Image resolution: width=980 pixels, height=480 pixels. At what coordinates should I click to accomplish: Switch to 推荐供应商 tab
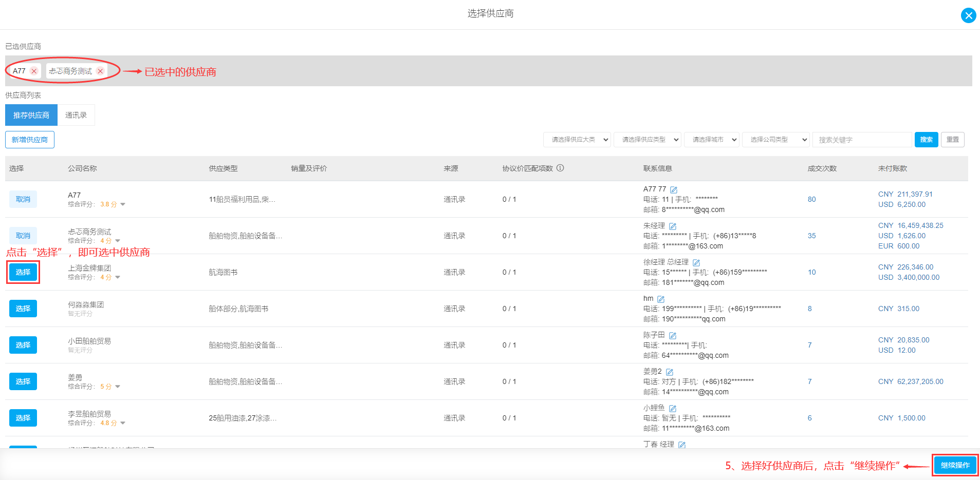click(x=31, y=115)
